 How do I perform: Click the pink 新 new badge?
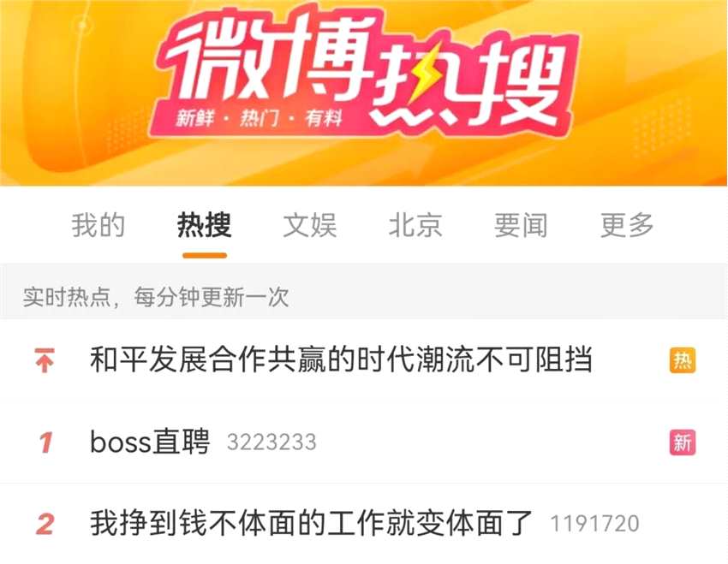pyautogui.click(x=683, y=442)
